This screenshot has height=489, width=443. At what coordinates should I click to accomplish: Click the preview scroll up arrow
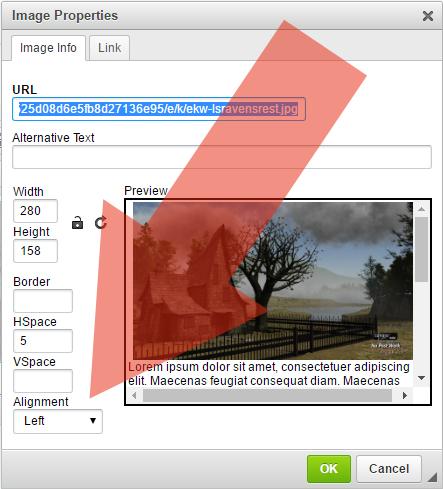(x=421, y=209)
